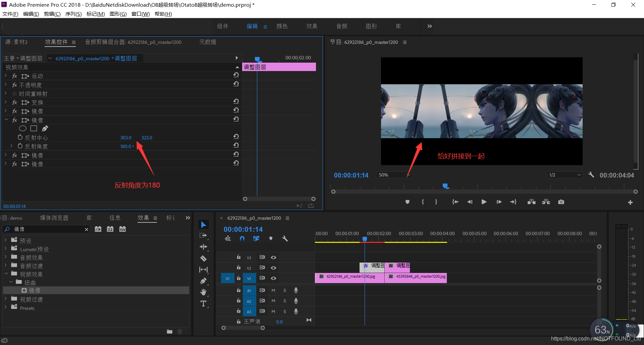Select the Type tool
The height and width of the screenshot is (345, 644).
(x=204, y=304)
